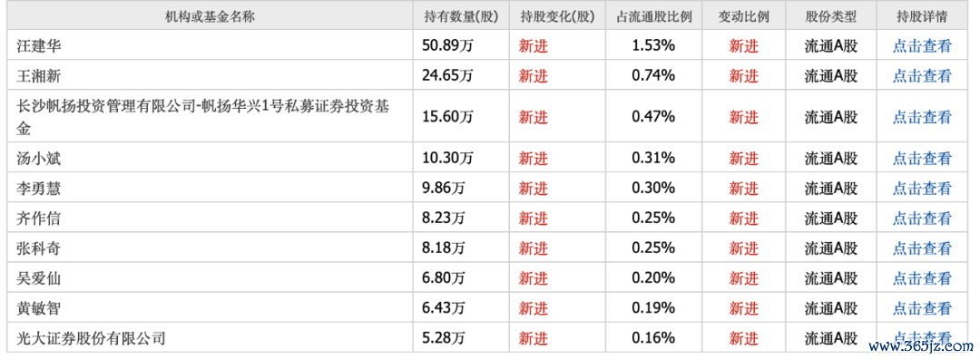Click the 机构或基金名称 column header

210,17
